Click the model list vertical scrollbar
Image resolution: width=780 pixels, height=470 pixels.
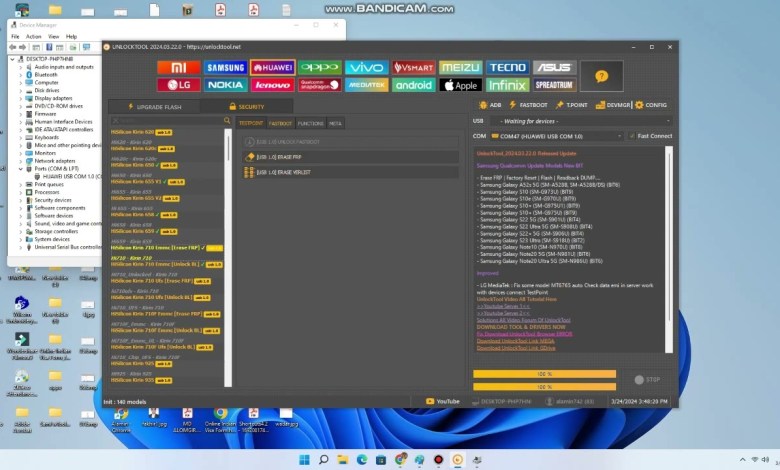[228, 258]
